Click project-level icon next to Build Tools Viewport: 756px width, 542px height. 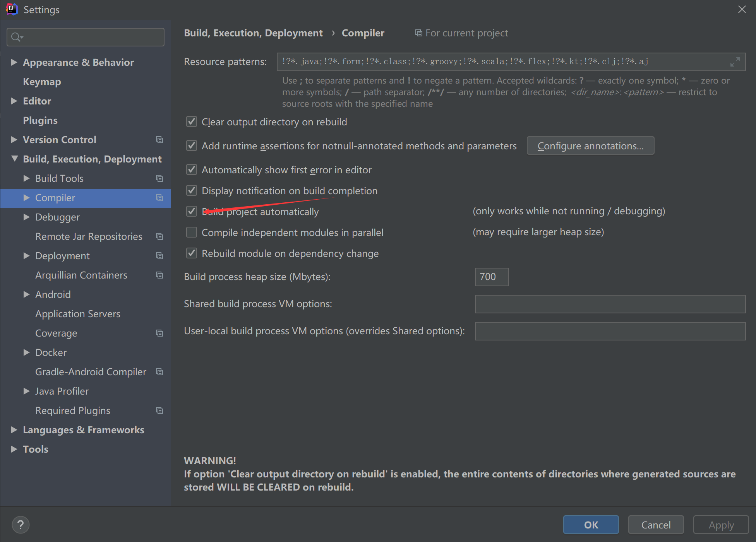(159, 178)
